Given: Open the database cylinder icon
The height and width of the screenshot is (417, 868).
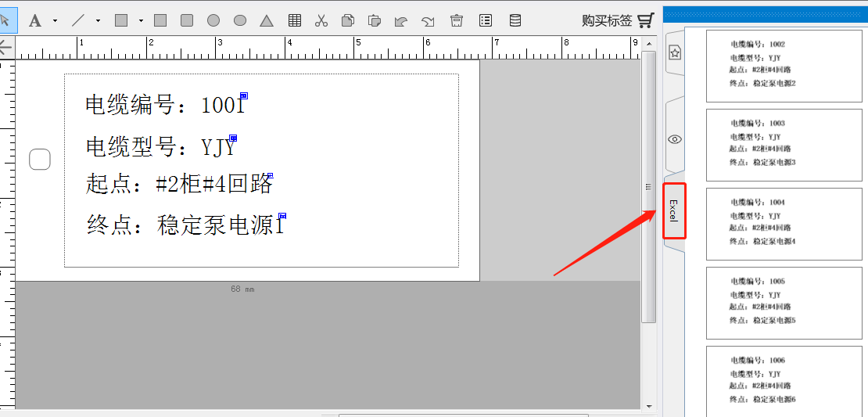Looking at the screenshot, I should coord(515,21).
